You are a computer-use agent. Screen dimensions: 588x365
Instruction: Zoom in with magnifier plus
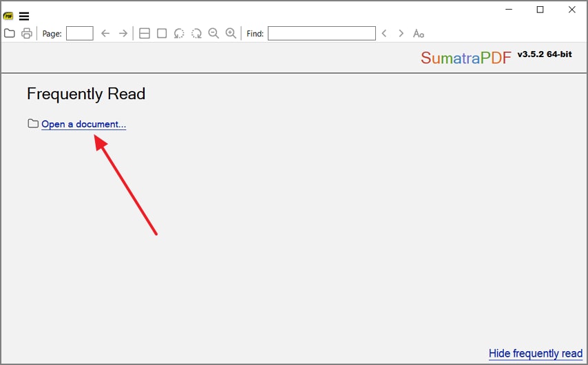tap(231, 33)
